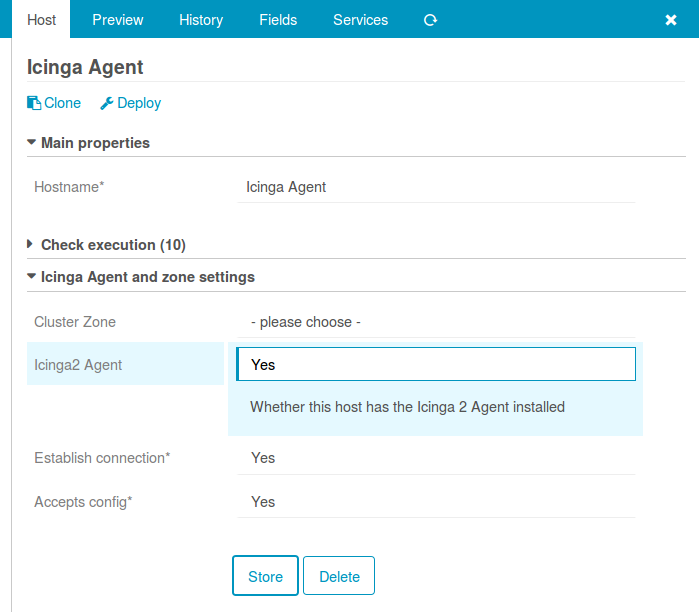Click the Establish connection* label

tap(102, 458)
